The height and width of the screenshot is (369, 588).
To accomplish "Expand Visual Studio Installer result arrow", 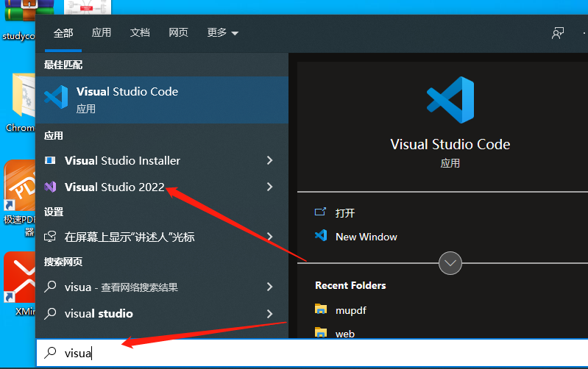I will pos(269,160).
